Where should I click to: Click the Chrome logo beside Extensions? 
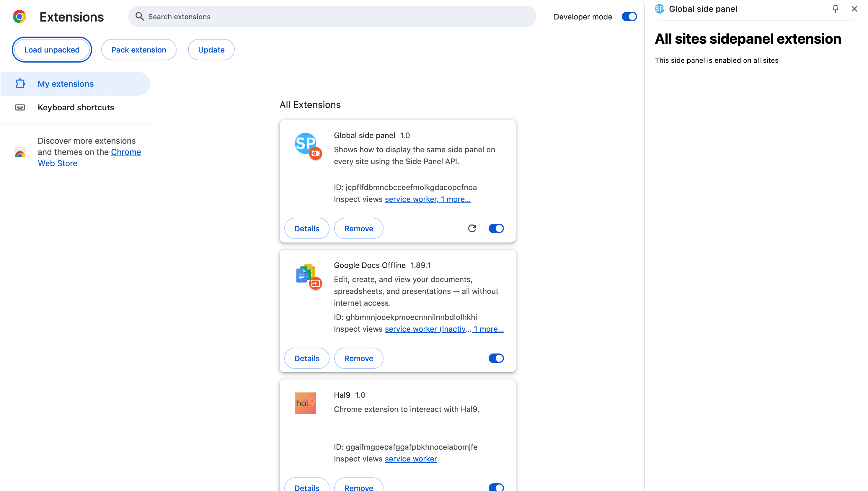tap(19, 17)
